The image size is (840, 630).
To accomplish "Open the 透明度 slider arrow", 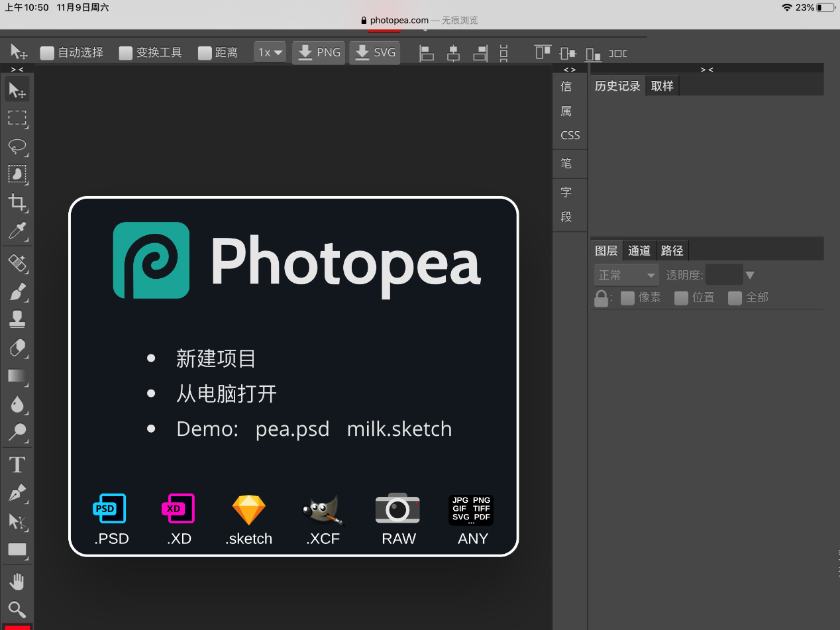I will (750, 275).
